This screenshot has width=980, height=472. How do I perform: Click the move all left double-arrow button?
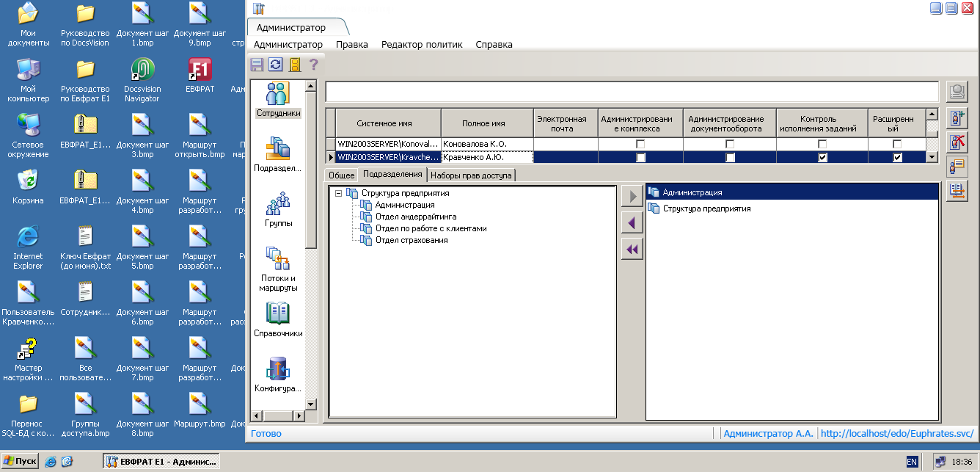pyautogui.click(x=632, y=250)
